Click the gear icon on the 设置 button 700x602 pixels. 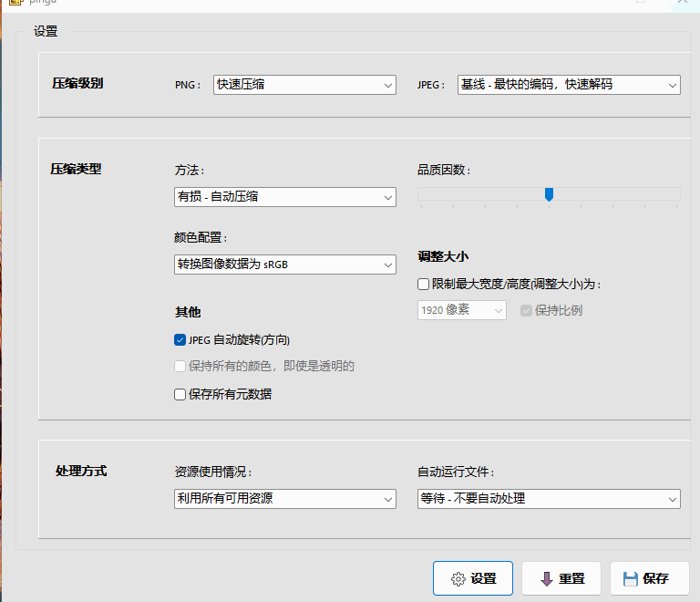pyautogui.click(x=458, y=579)
